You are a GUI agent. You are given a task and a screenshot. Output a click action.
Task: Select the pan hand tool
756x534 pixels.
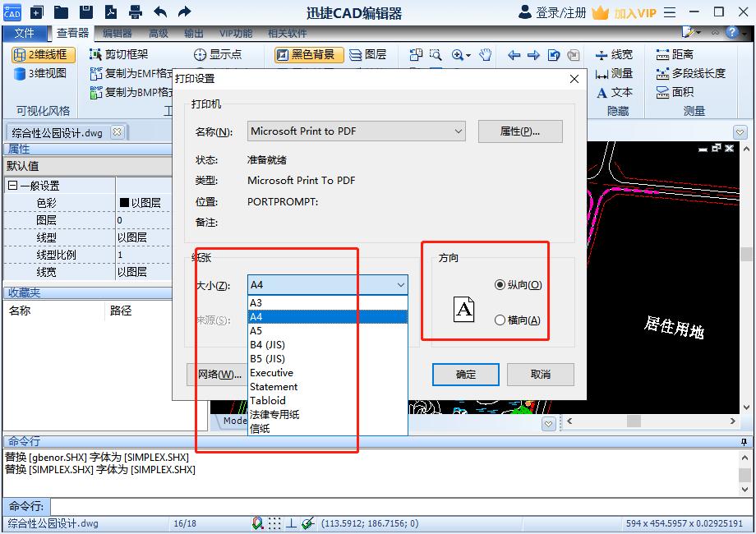click(486, 54)
